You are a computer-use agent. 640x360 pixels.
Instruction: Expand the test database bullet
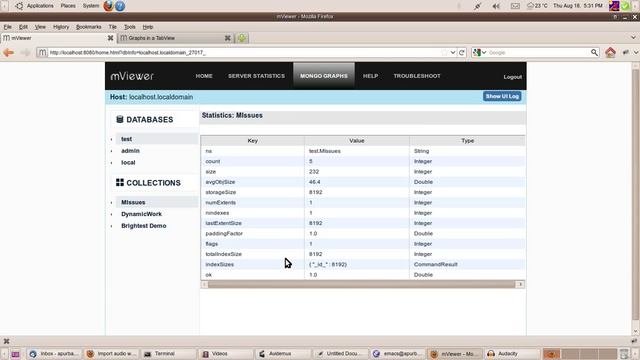111,139
